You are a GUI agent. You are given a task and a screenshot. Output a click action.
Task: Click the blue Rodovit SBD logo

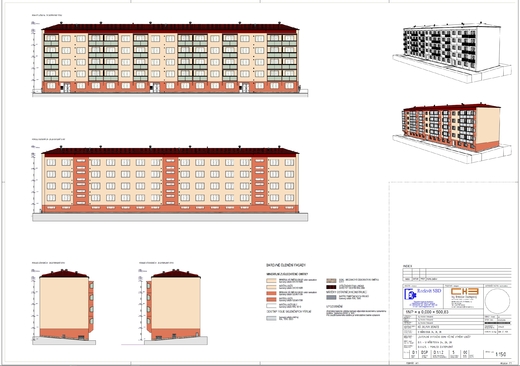pos(422,298)
